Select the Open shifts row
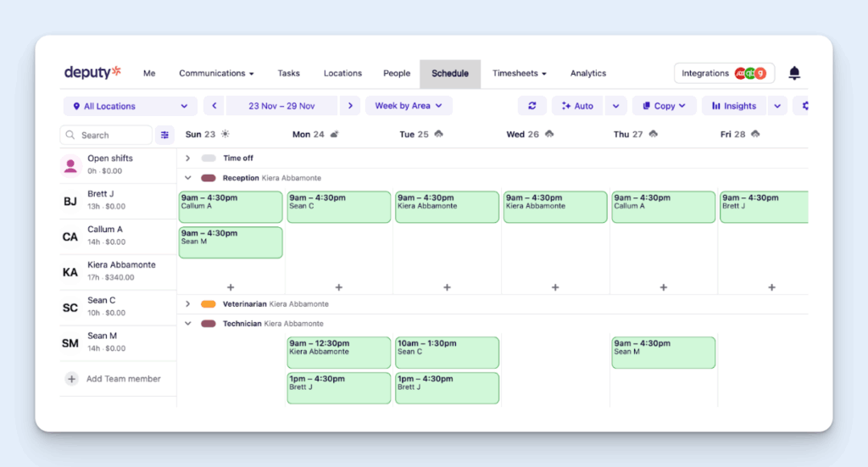Image resolution: width=868 pixels, height=467 pixels. coord(118,165)
